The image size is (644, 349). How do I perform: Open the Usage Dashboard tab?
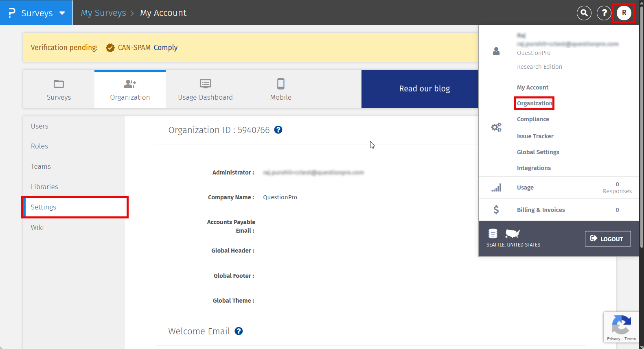(x=205, y=89)
